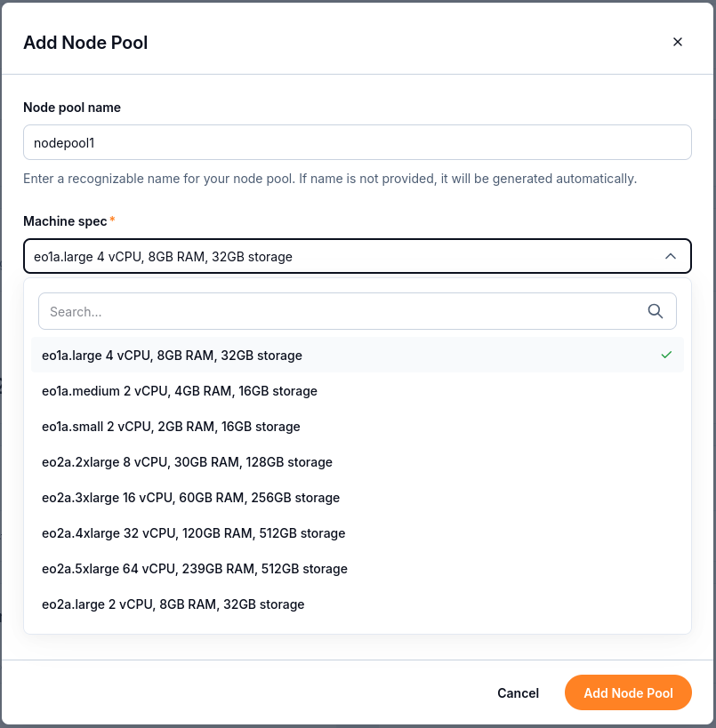Image resolution: width=716 pixels, height=728 pixels.
Task: Click the Node pool name label
Action: 72,108
